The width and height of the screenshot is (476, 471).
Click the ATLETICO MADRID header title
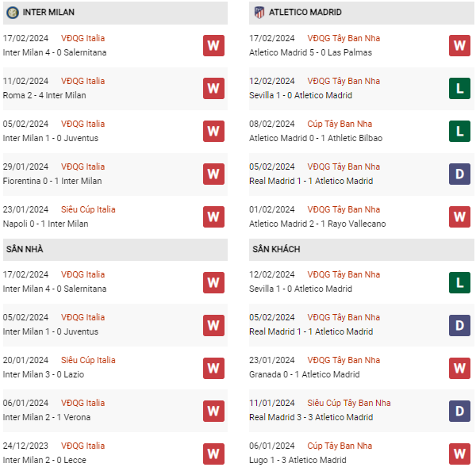pyautogui.click(x=305, y=13)
